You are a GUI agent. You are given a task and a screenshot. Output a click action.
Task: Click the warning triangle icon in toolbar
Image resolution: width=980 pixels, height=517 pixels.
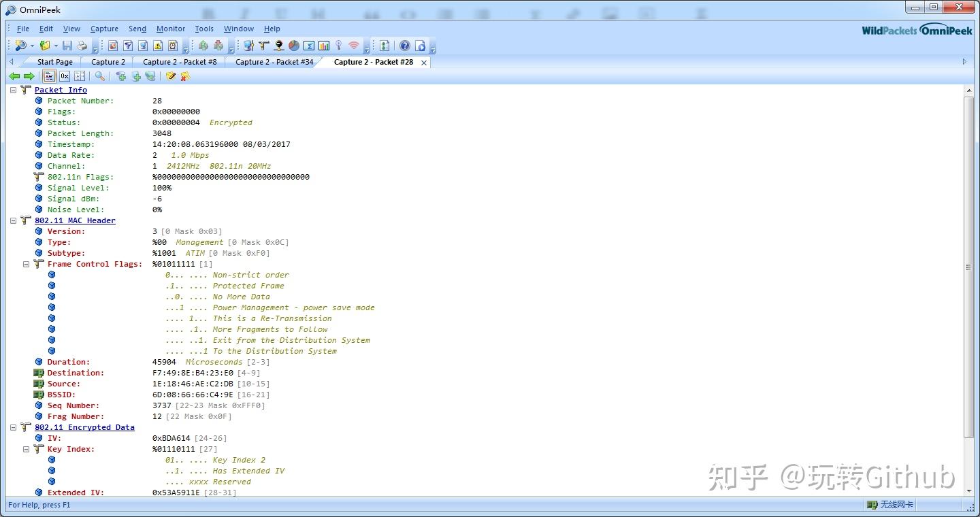[x=158, y=46]
